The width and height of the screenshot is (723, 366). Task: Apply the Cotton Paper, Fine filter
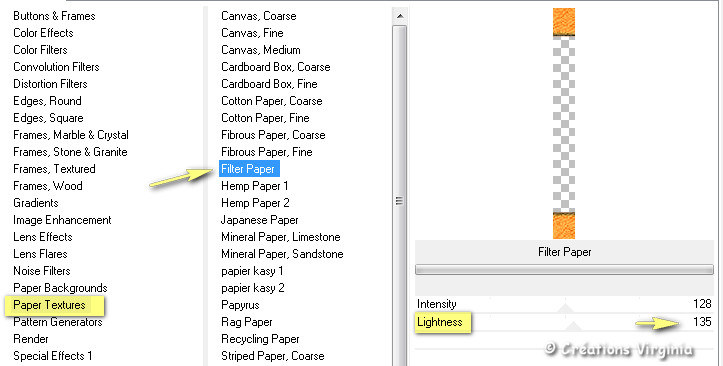(x=265, y=118)
